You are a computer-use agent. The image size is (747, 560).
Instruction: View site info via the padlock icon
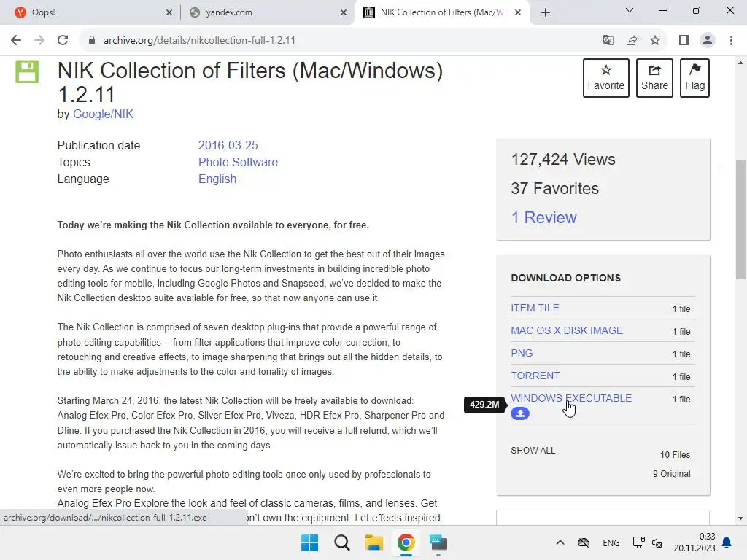91,41
